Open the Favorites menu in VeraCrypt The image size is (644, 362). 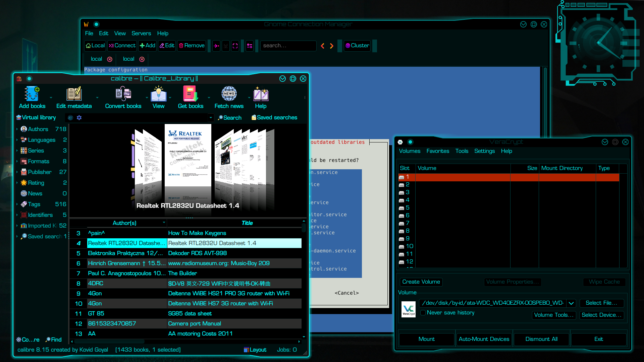(437, 151)
